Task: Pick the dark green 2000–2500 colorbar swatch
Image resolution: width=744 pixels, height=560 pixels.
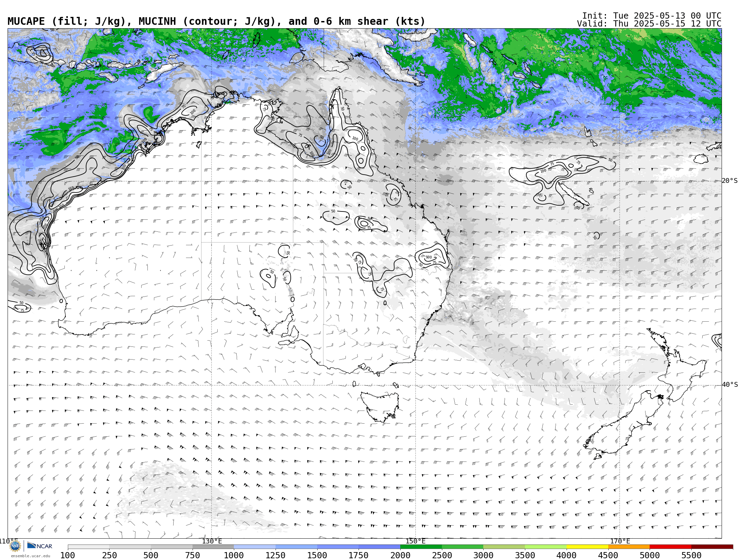Action: coord(421,547)
